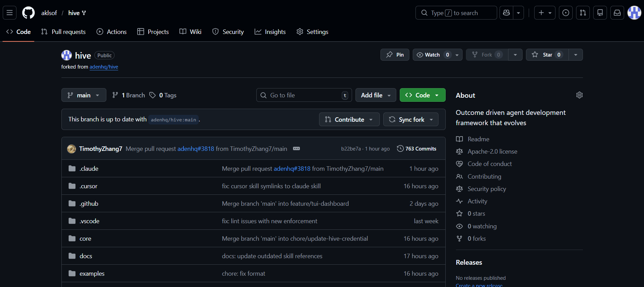Open Star lists dropdown arrow
This screenshot has height=287, width=644.
click(576, 55)
